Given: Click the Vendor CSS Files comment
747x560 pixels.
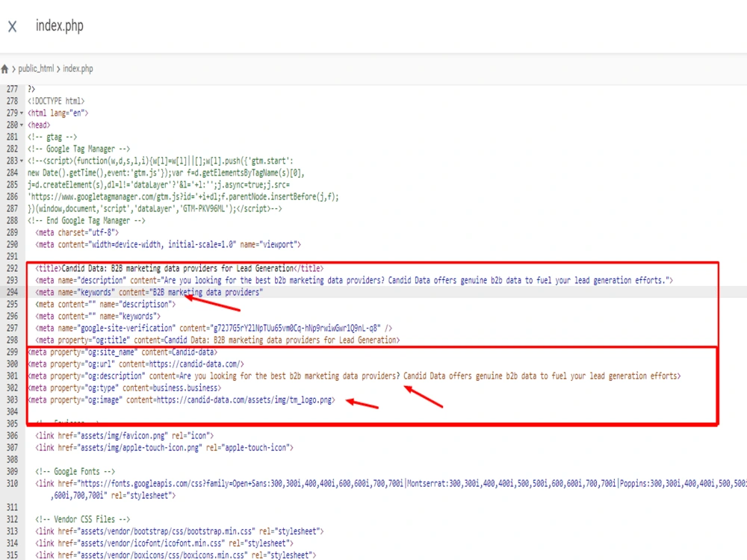Looking at the screenshot, I should point(82,519).
